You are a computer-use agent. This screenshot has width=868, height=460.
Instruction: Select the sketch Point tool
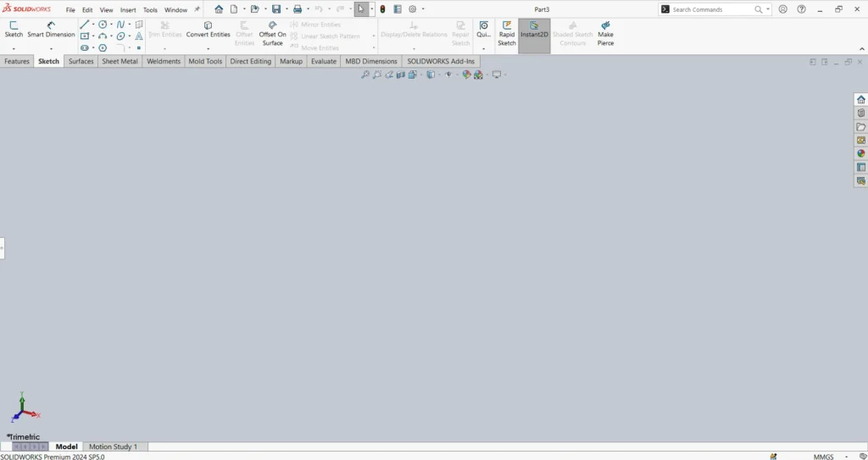(139, 48)
